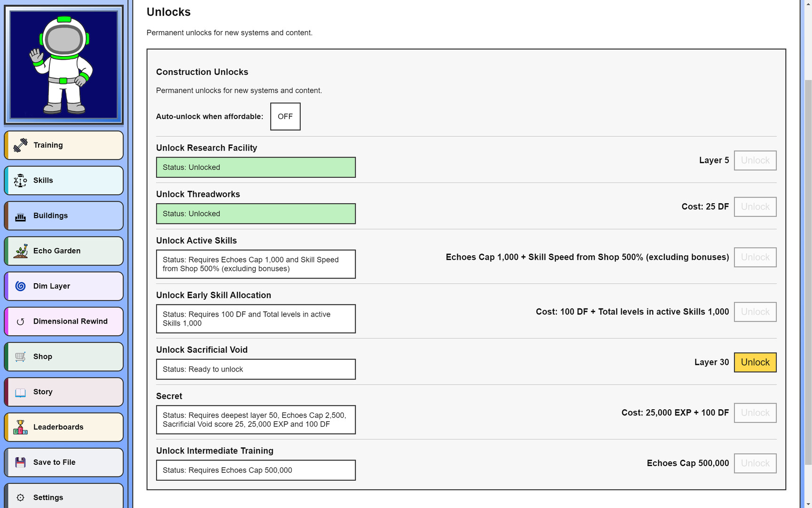
Task: Click the Leaderboards trophy icon
Action: click(20, 428)
